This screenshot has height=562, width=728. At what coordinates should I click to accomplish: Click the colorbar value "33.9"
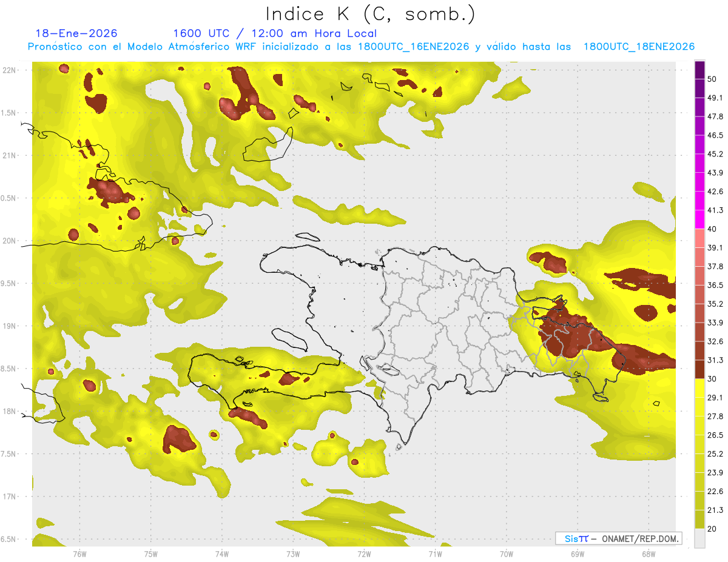715,323
